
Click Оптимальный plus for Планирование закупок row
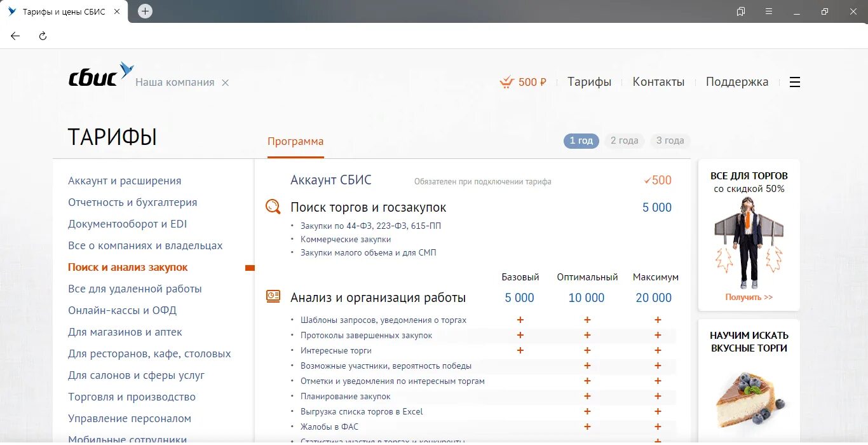click(587, 396)
